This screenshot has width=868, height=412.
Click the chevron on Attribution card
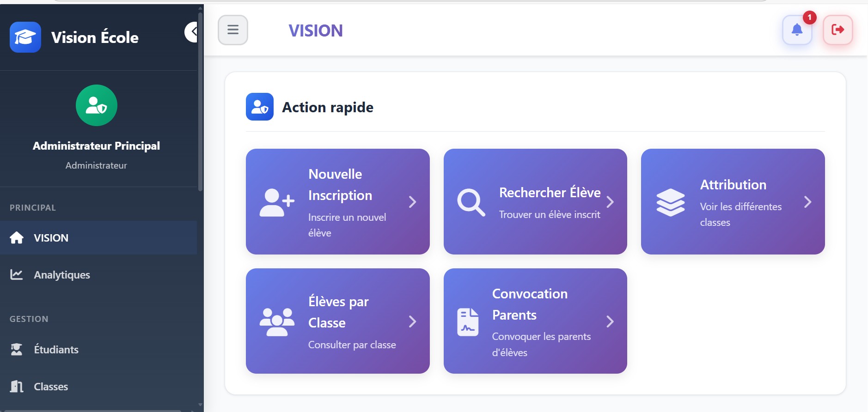coord(808,202)
